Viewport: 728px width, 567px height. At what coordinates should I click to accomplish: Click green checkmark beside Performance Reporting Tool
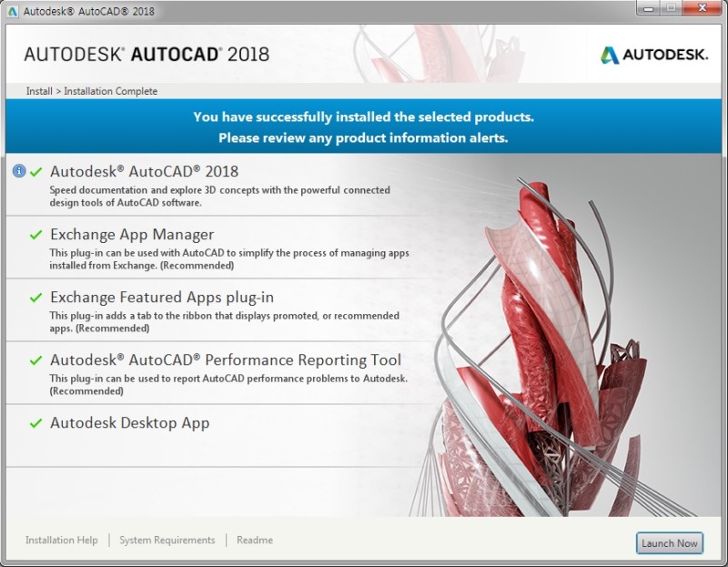35,359
